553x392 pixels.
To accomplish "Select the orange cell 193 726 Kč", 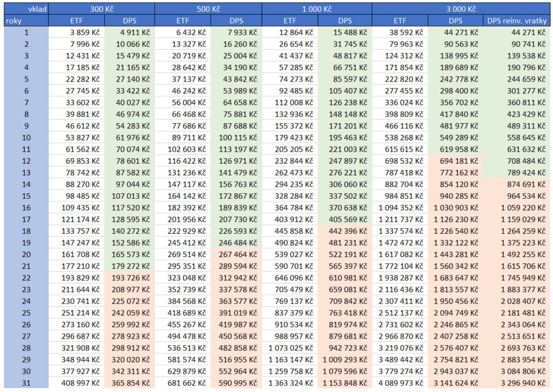I will pyautogui.click(x=129, y=278).
